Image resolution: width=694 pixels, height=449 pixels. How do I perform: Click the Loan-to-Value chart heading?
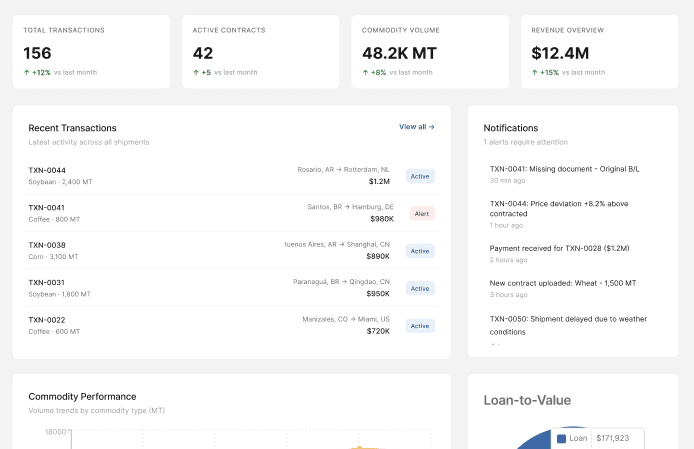pos(527,400)
